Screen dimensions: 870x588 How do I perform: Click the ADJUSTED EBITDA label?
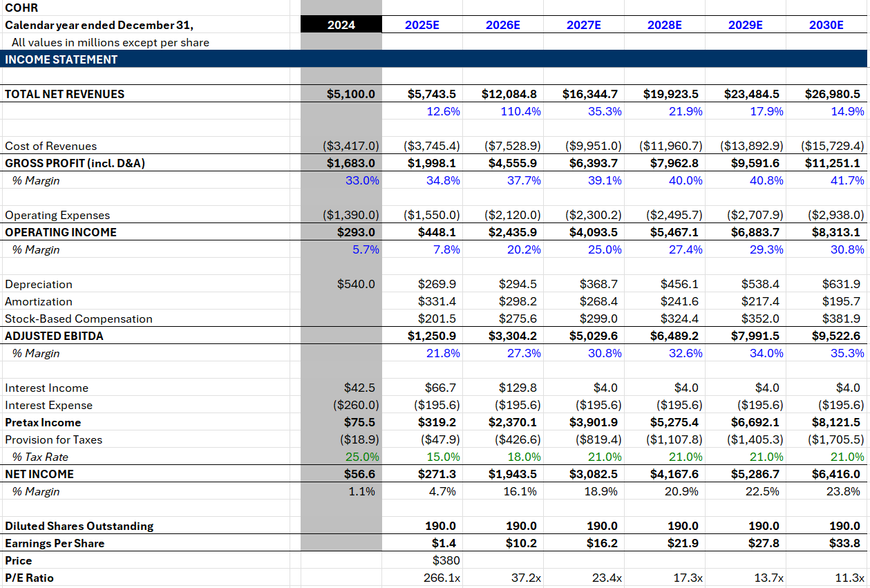(x=54, y=336)
